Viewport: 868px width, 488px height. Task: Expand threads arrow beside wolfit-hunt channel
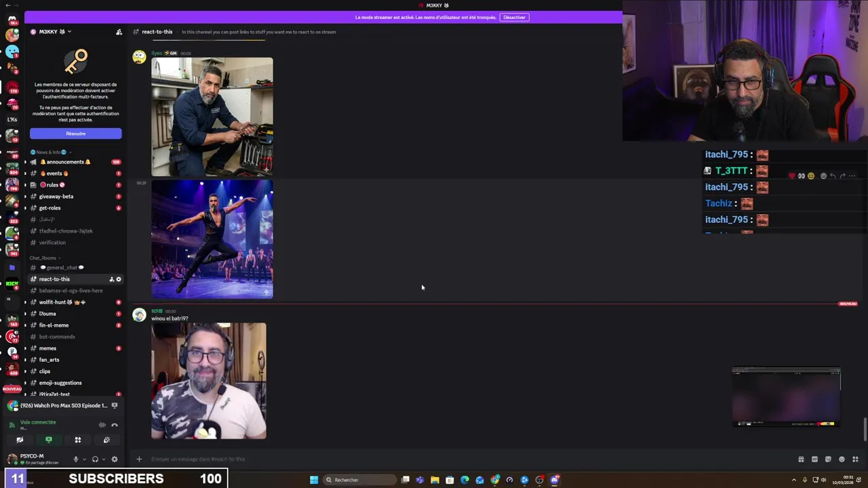click(x=26, y=302)
